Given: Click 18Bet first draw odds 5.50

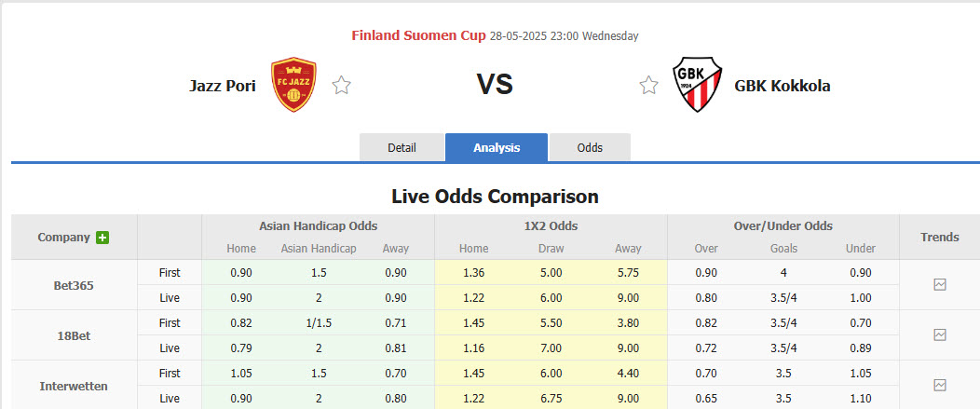Looking at the screenshot, I should [551, 323].
